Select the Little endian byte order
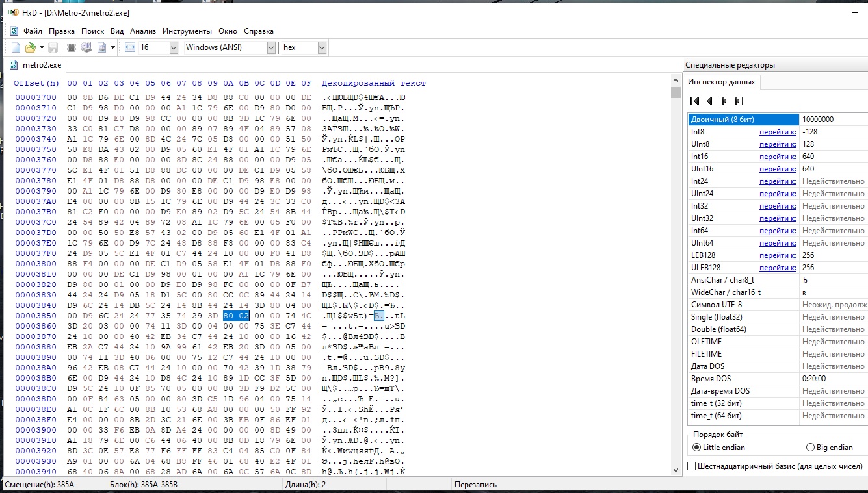This screenshot has width=868, height=493. (x=697, y=448)
